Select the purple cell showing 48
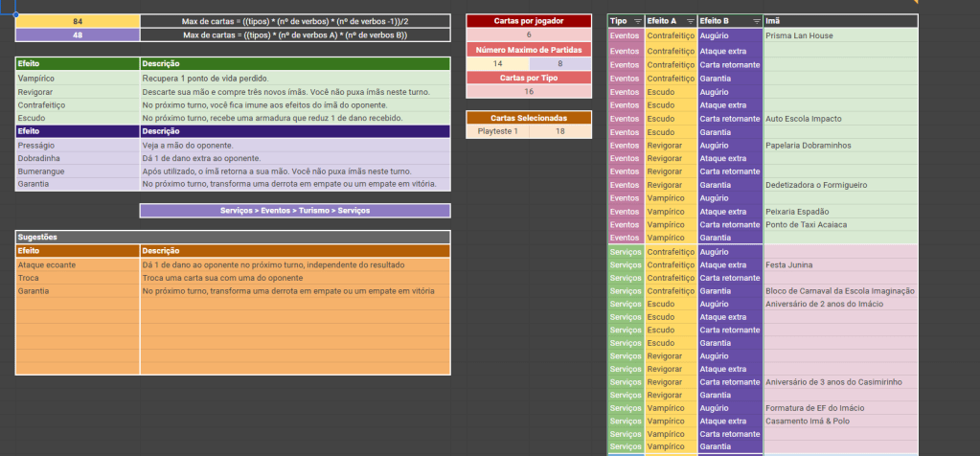The height and width of the screenshot is (456, 980). pyautogui.click(x=77, y=35)
